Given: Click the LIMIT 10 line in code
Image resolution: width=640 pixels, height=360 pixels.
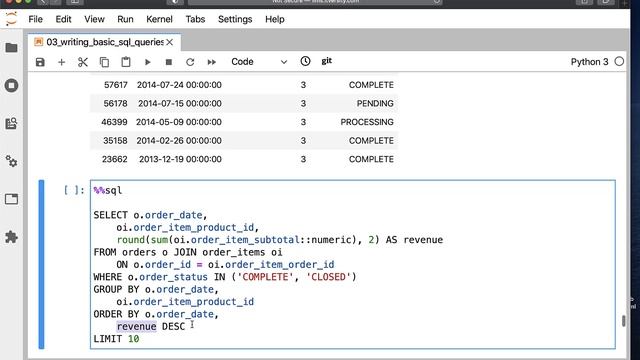Looking at the screenshot, I should click(x=116, y=339).
